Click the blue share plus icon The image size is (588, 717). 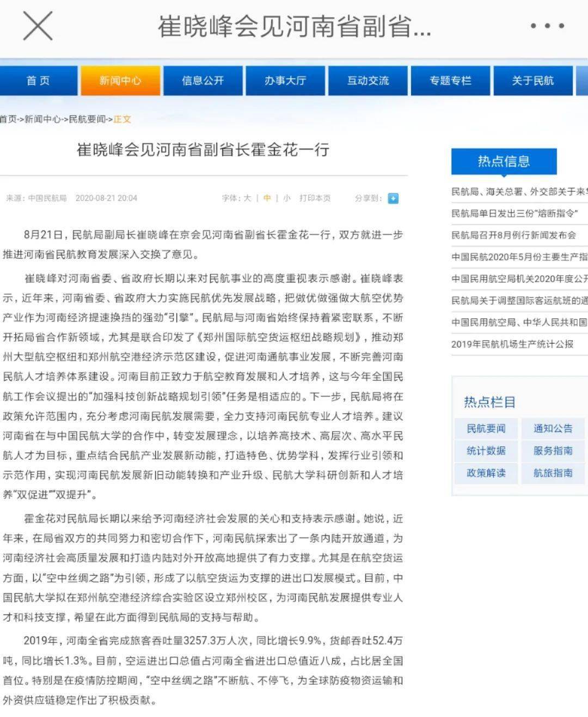(x=393, y=198)
